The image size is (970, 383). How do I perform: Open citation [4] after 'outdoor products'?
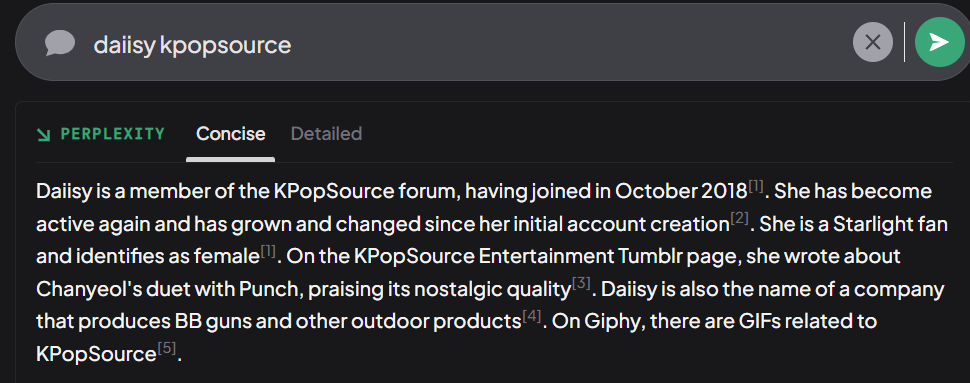pyautogui.click(x=532, y=317)
